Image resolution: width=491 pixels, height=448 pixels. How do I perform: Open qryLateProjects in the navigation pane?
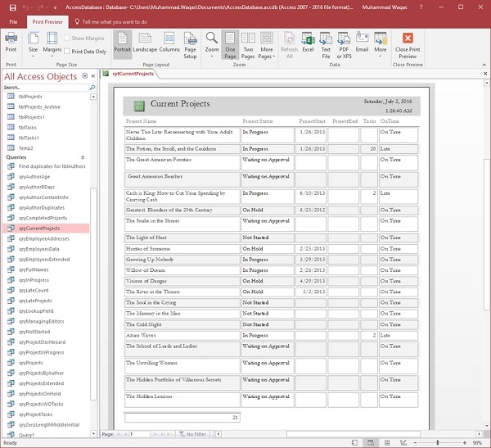37,300
